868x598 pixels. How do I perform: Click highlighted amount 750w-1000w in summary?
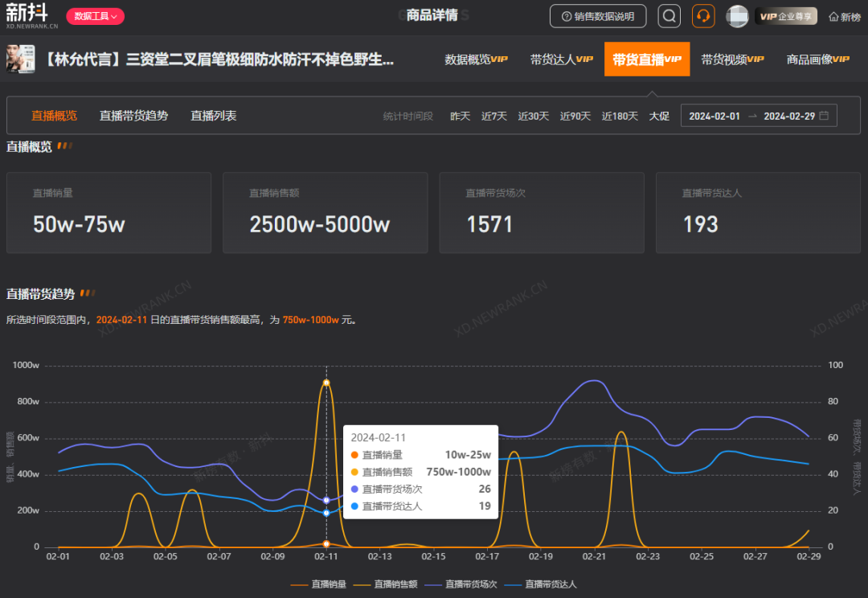[310, 320]
